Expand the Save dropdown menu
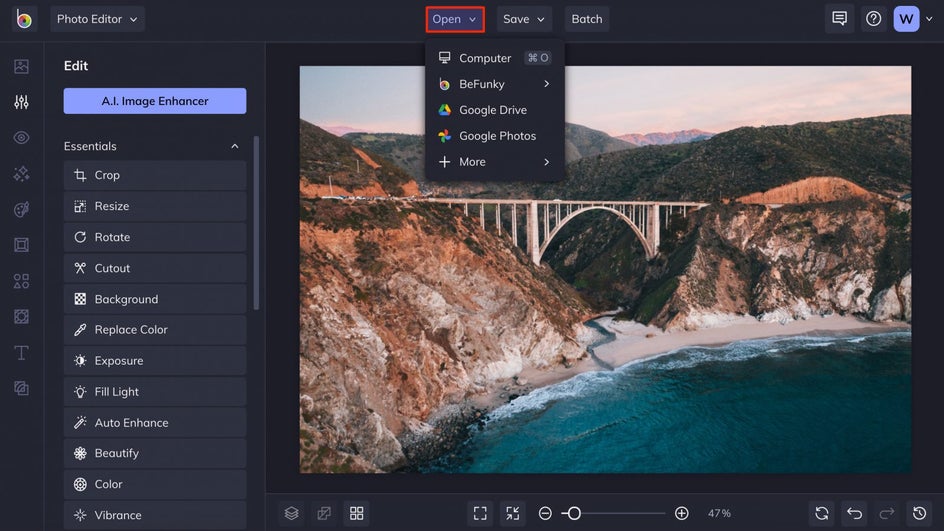The height and width of the screenshot is (531, 944). point(524,19)
